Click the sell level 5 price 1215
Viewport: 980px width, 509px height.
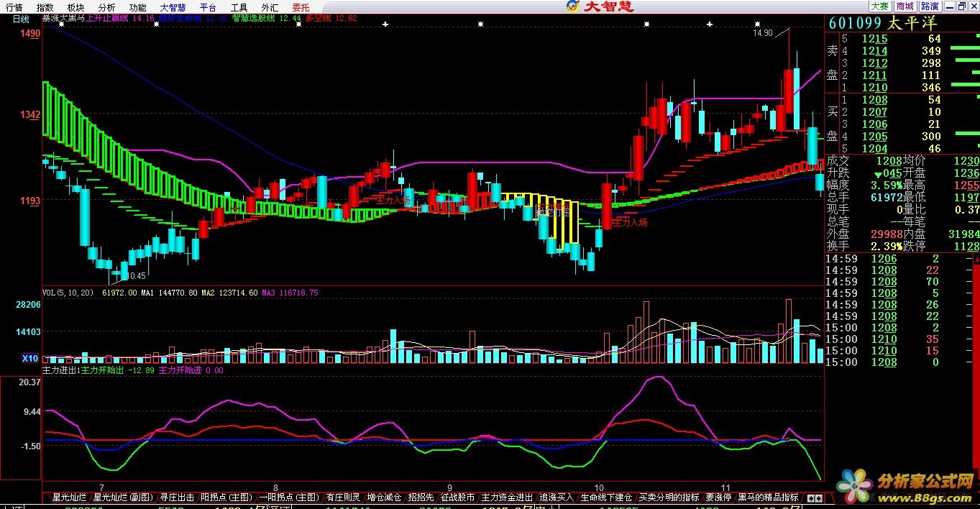875,39
